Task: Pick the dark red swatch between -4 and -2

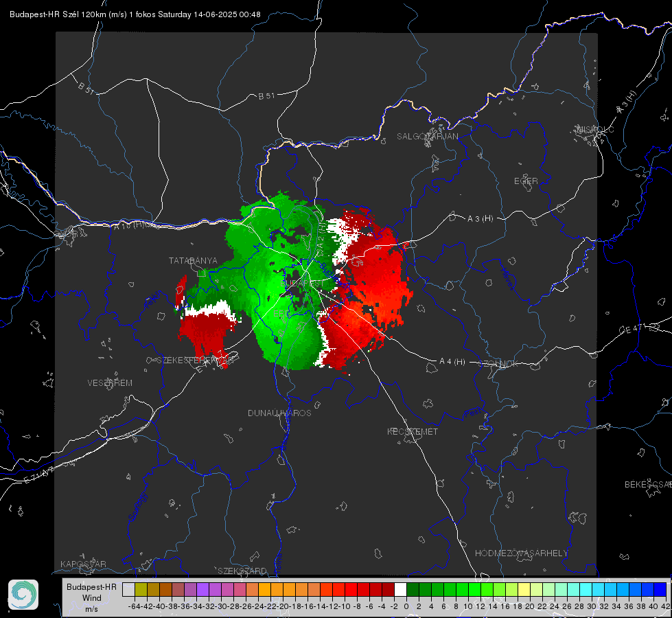Action: pos(388,589)
